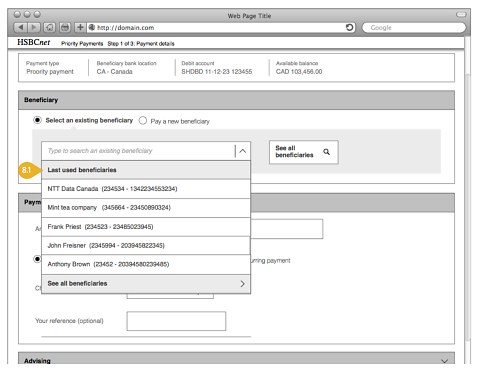Choose Anthony Brown beneficiary entry
This screenshot has width=479, height=377.
click(146, 264)
